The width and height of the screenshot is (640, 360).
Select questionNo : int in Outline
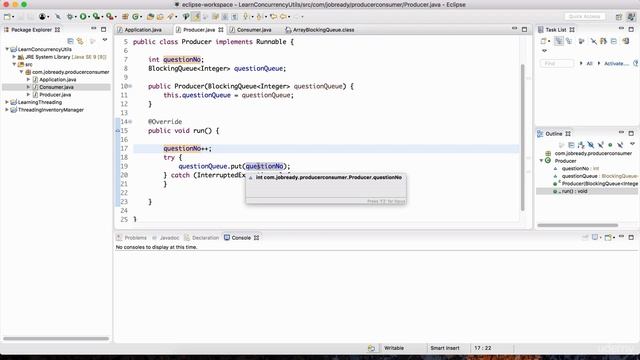[580, 168]
